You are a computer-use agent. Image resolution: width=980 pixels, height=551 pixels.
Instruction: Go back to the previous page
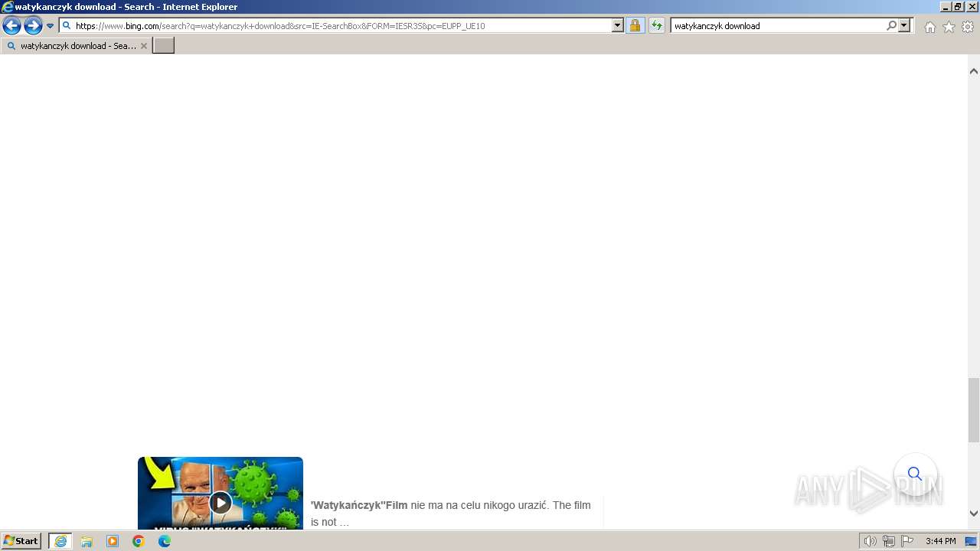point(11,26)
